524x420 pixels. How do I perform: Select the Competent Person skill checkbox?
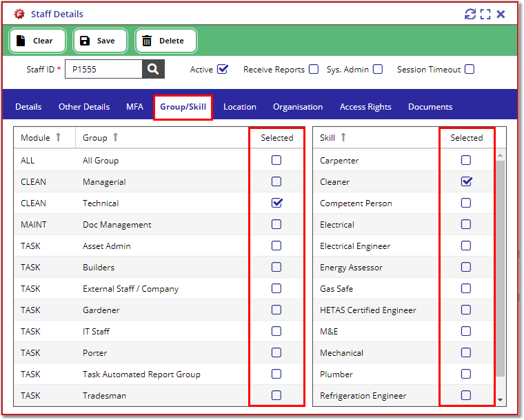pos(466,203)
